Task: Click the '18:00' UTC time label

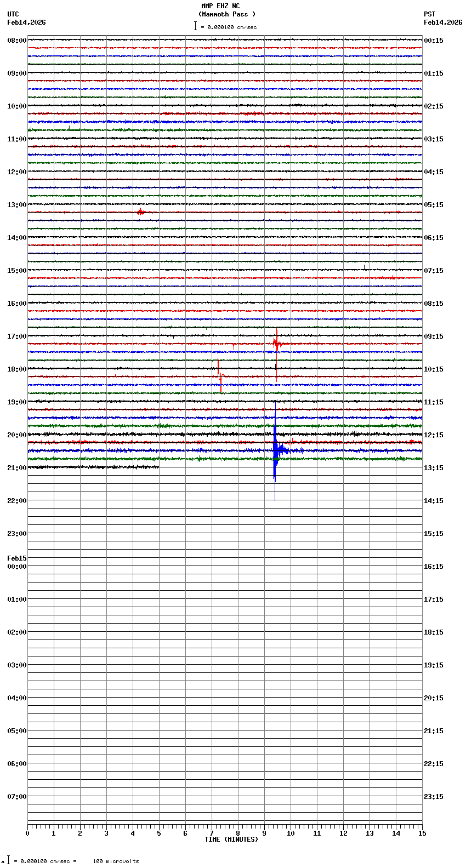Action: [x=17, y=369]
